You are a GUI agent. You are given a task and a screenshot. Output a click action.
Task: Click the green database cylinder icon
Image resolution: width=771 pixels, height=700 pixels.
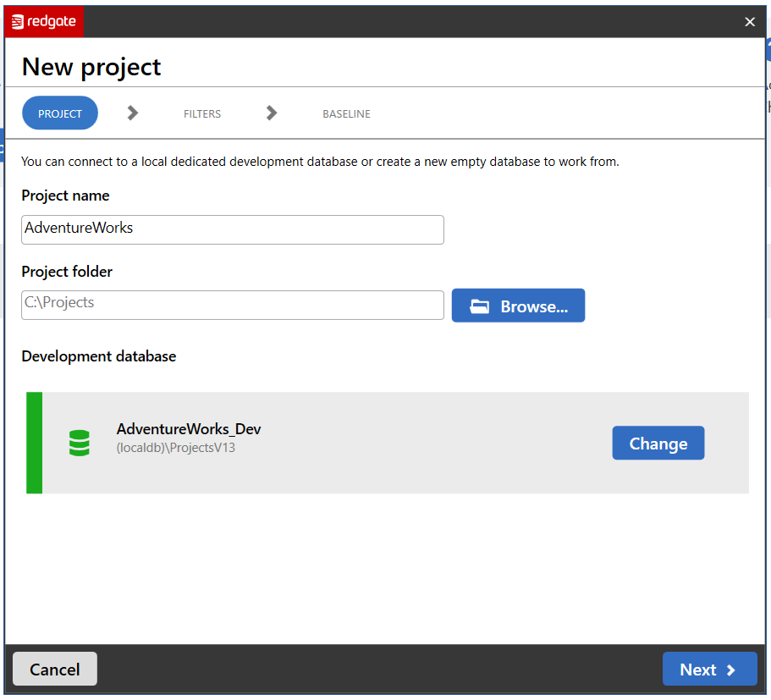click(x=80, y=443)
